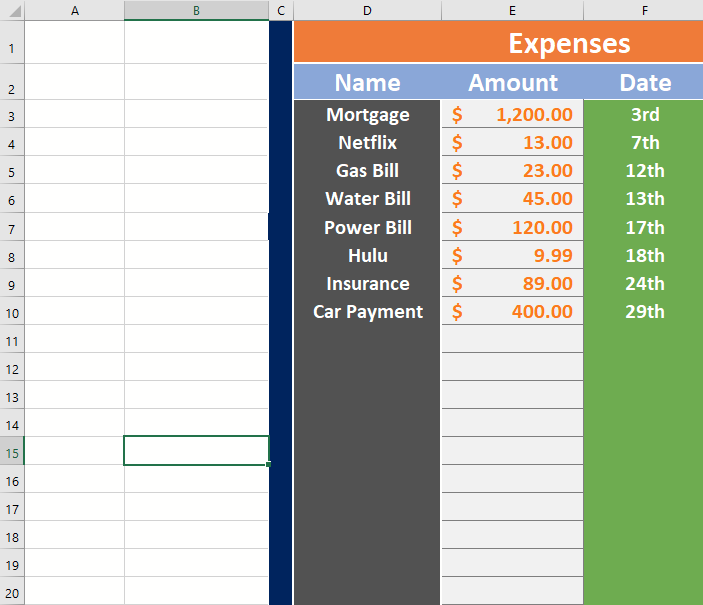Screen dimensions: 703x605
Task: Click the Name header cell
Action: (367, 82)
